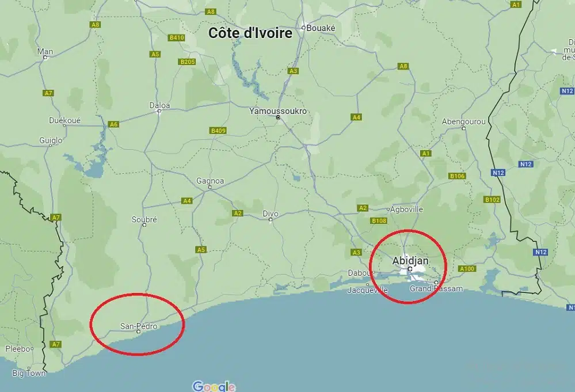Click the Yamoussoukro capital marker

[x=278, y=117]
